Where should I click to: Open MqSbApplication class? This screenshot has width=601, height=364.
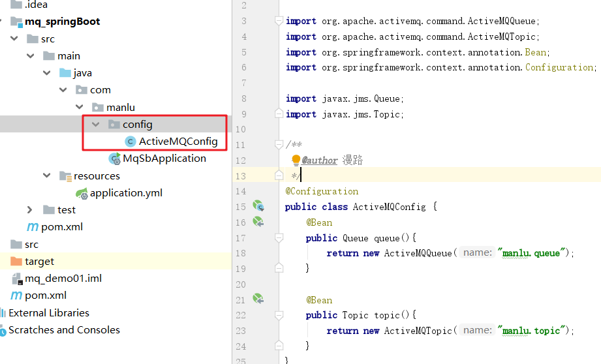[164, 159]
